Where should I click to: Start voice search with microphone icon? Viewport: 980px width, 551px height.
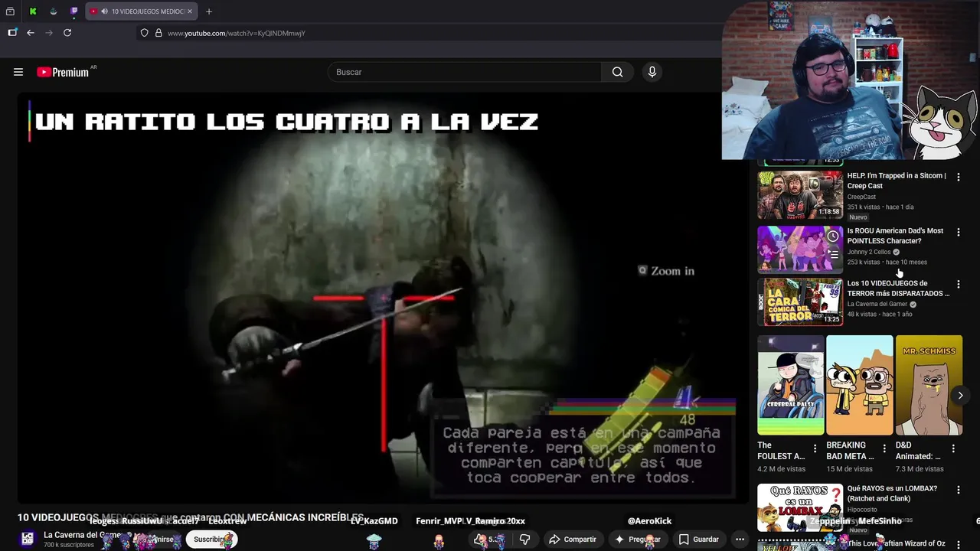click(652, 72)
